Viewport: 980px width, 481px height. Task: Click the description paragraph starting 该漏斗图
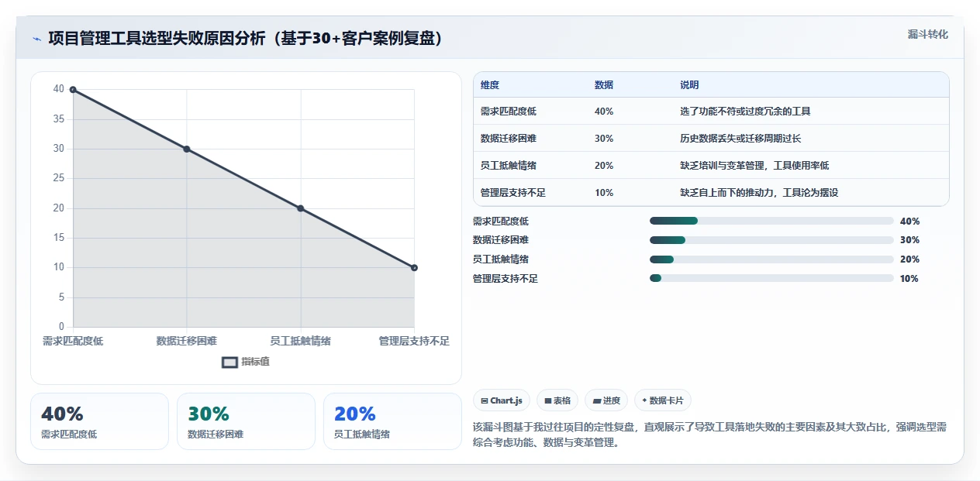coord(709,435)
